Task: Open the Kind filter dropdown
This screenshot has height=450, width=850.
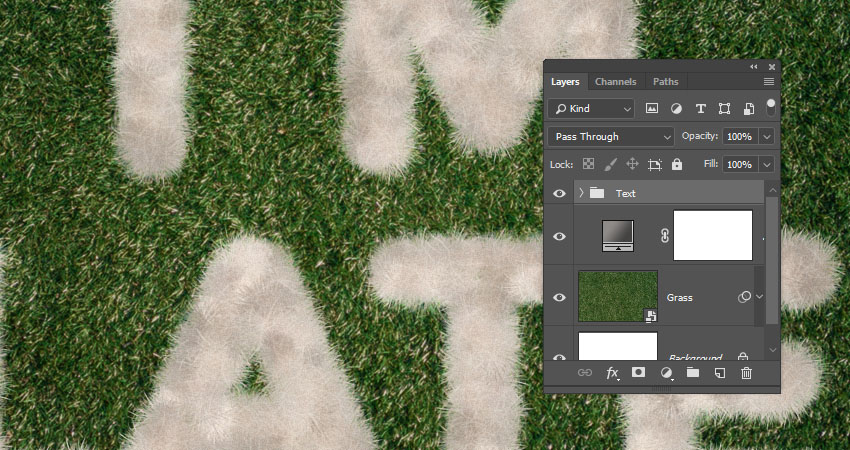Action: pos(591,109)
